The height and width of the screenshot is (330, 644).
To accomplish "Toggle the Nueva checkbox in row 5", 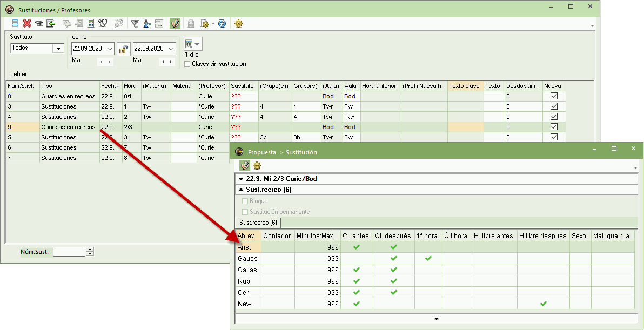I will click(554, 137).
